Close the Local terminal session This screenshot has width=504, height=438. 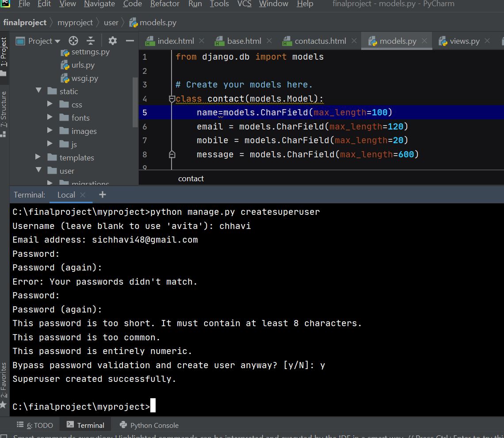[x=83, y=195]
